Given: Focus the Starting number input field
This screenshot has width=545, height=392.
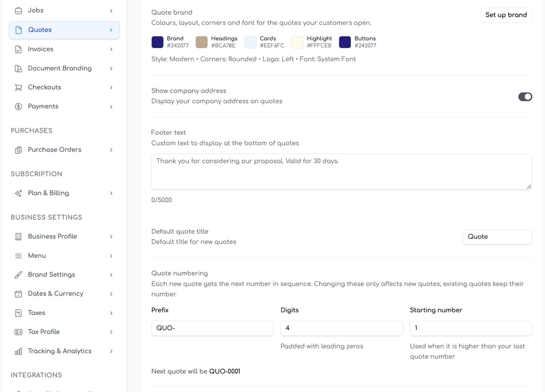Looking at the screenshot, I should click(x=471, y=328).
